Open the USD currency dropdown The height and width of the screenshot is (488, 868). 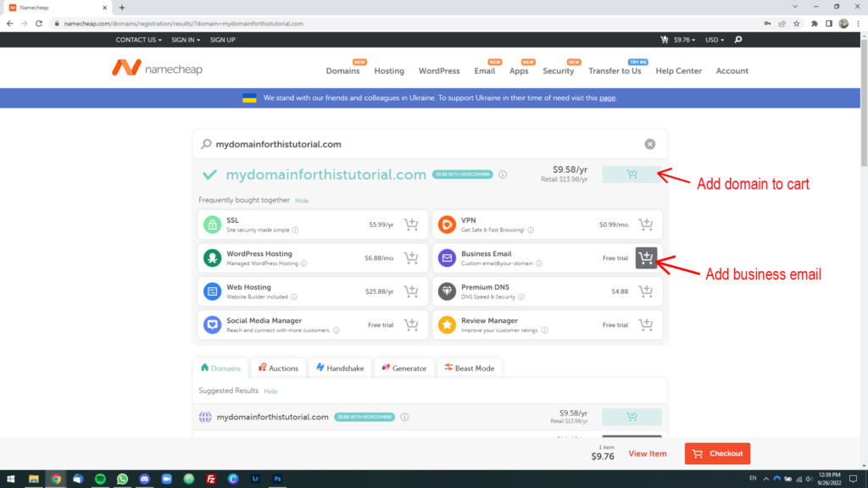714,40
